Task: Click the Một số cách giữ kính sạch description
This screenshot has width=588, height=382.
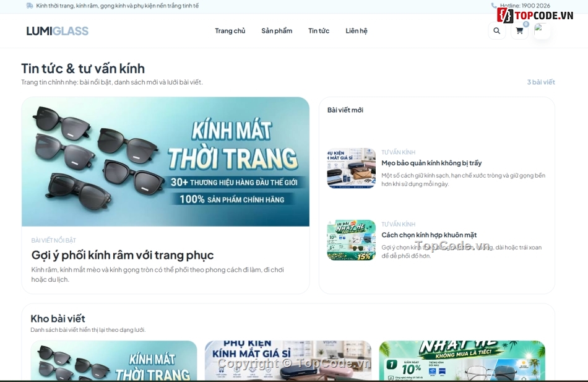Action: point(463,180)
